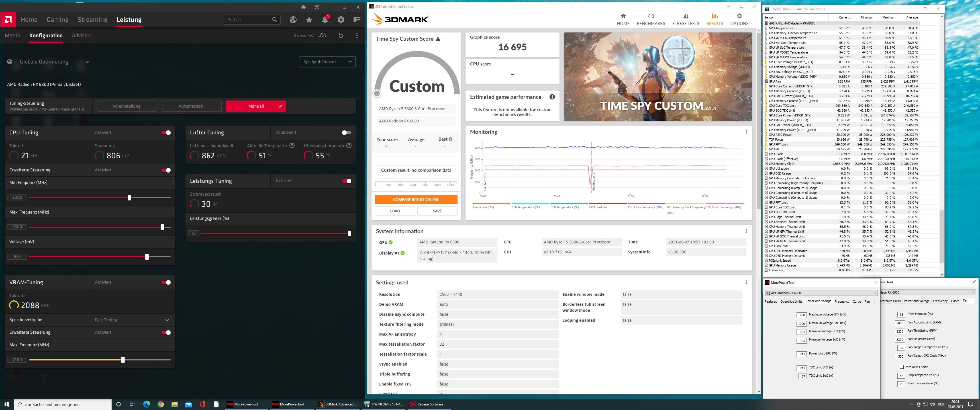Open 3DMark BENCHMARKS section
This screenshot has width=980, height=410.
click(x=651, y=19)
